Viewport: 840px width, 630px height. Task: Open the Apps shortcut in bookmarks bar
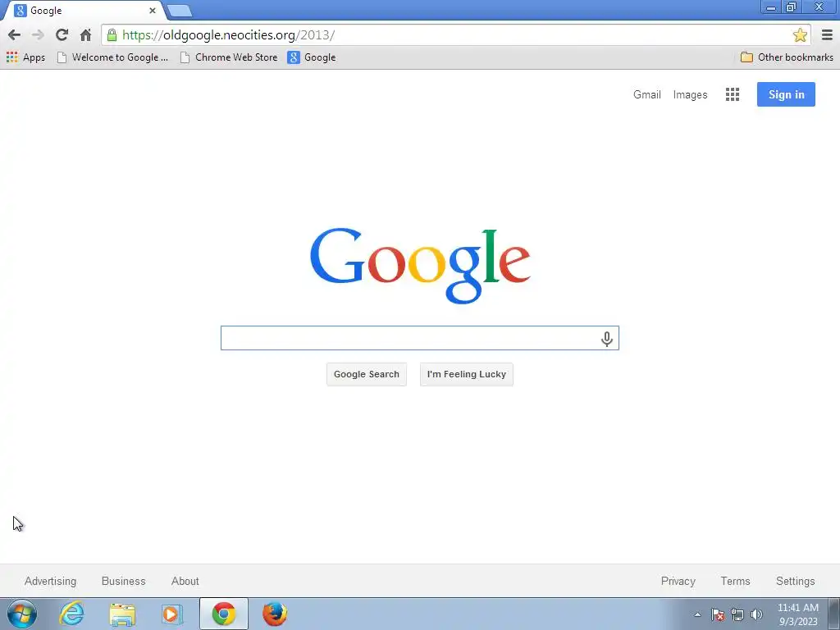pos(25,57)
